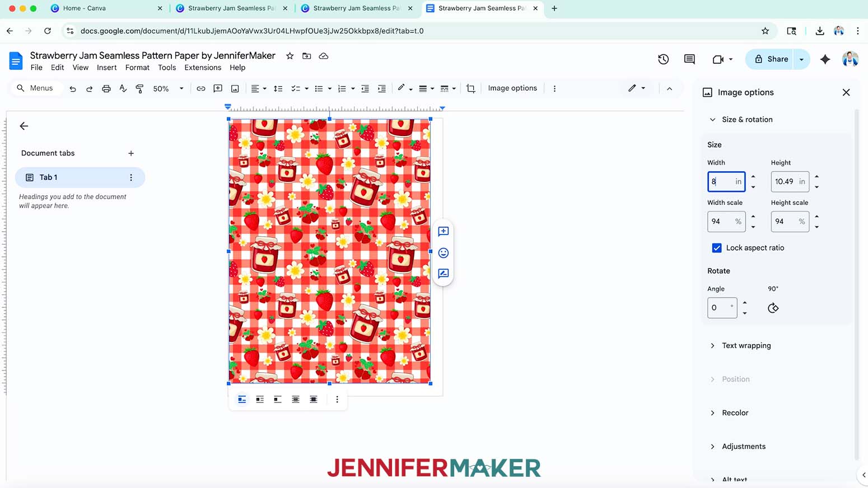
Task: Click the Redo arrow icon
Action: 89,88
